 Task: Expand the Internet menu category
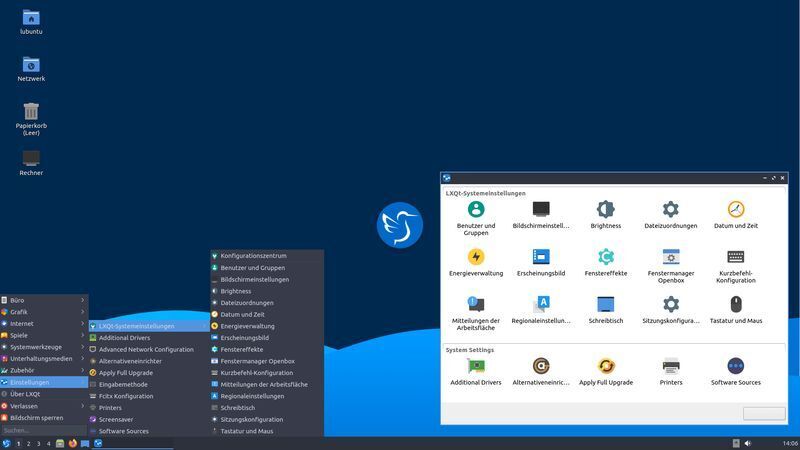44,323
